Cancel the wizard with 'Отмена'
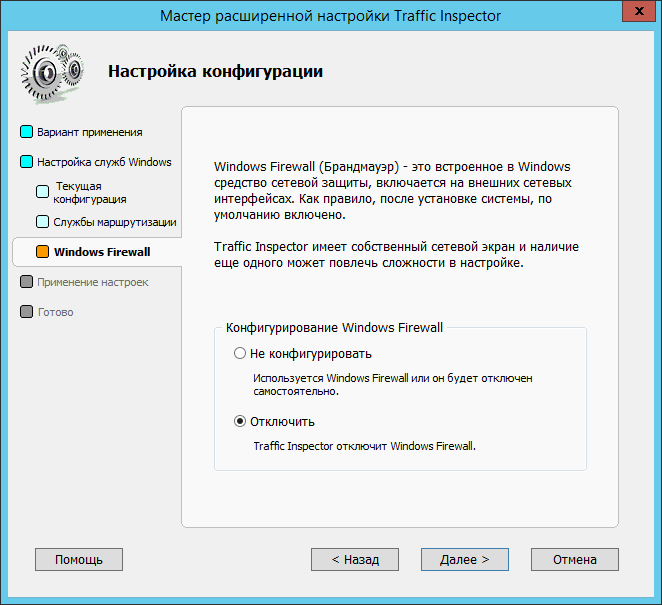The image size is (662, 605). point(575,559)
